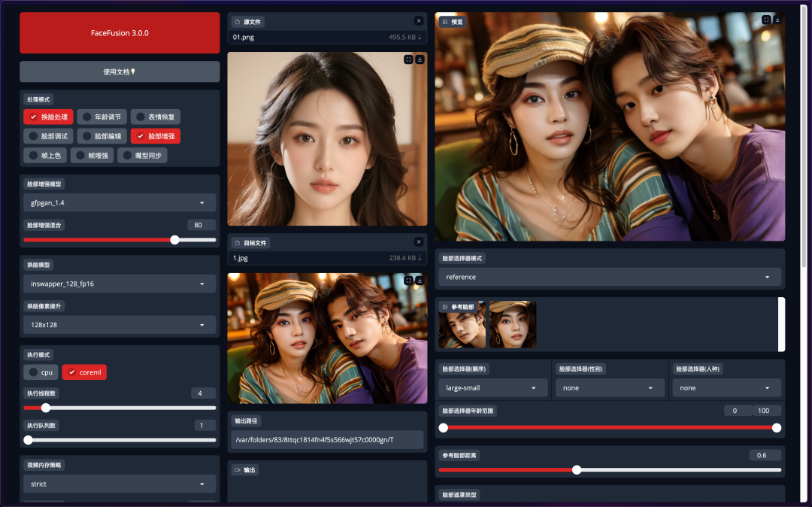Open the inswapper_128_fp16 model dropdown
The image size is (812, 507).
click(120, 284)
